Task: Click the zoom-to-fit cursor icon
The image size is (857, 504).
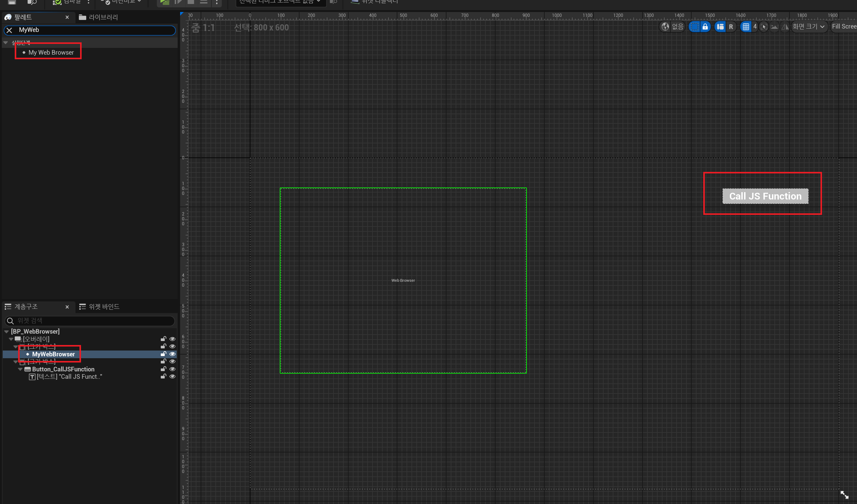Action: (x=764, y=26)
